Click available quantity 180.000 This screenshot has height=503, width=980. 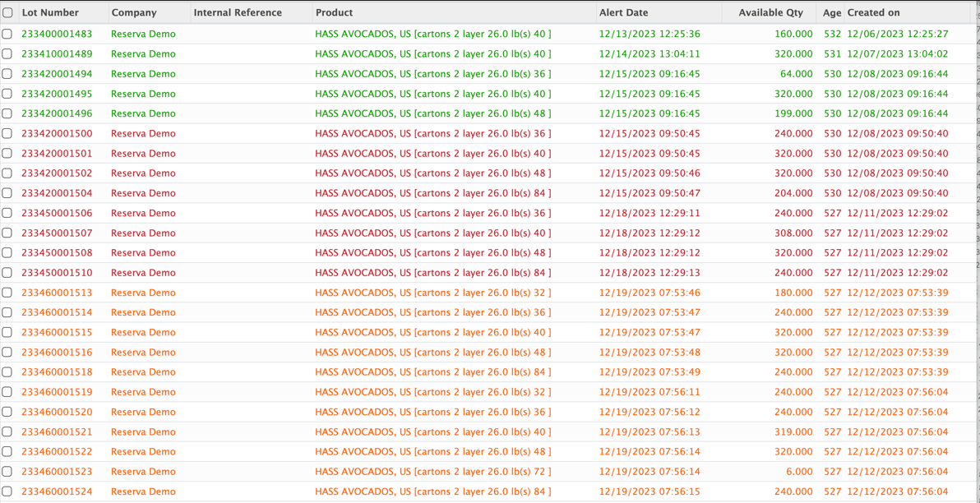click(793, 293)
